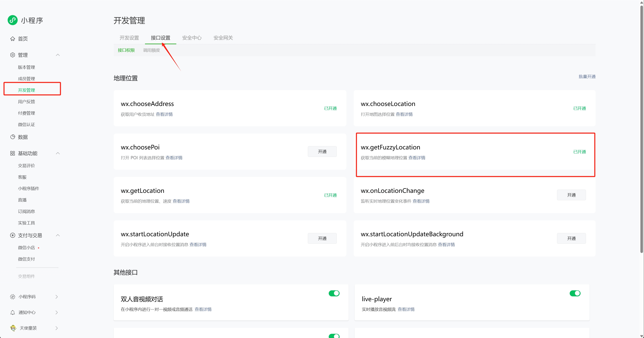Click the 数据 pie chart icon
Viewport: 644px width, 338px height.
12,137
